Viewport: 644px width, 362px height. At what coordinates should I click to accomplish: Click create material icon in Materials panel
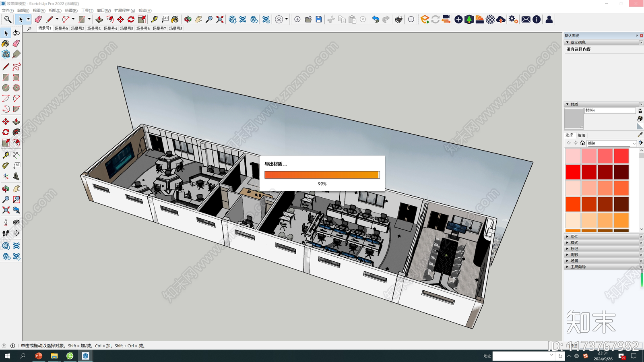[640, 119]
